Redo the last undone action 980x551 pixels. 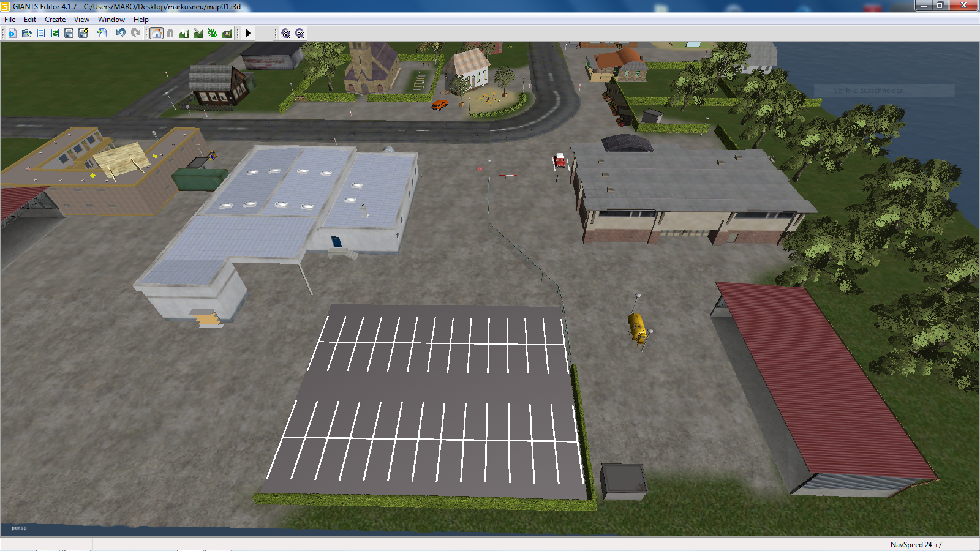tap(135, 33)
